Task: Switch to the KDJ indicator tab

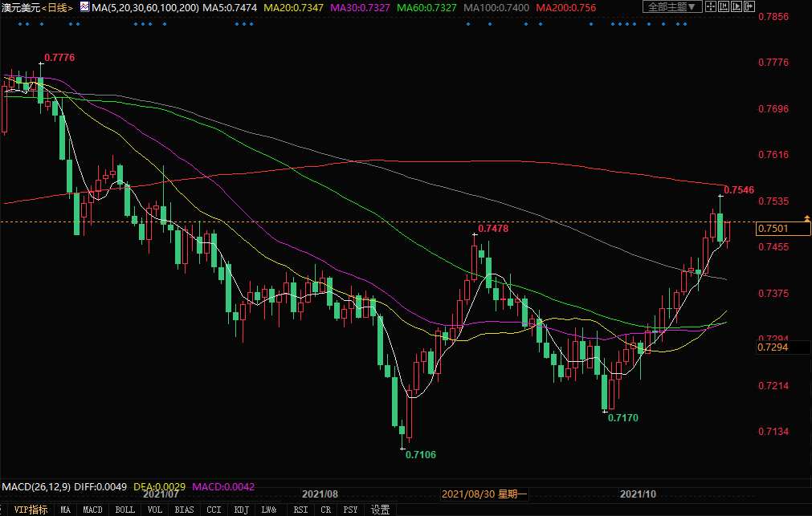Action: 241,510
